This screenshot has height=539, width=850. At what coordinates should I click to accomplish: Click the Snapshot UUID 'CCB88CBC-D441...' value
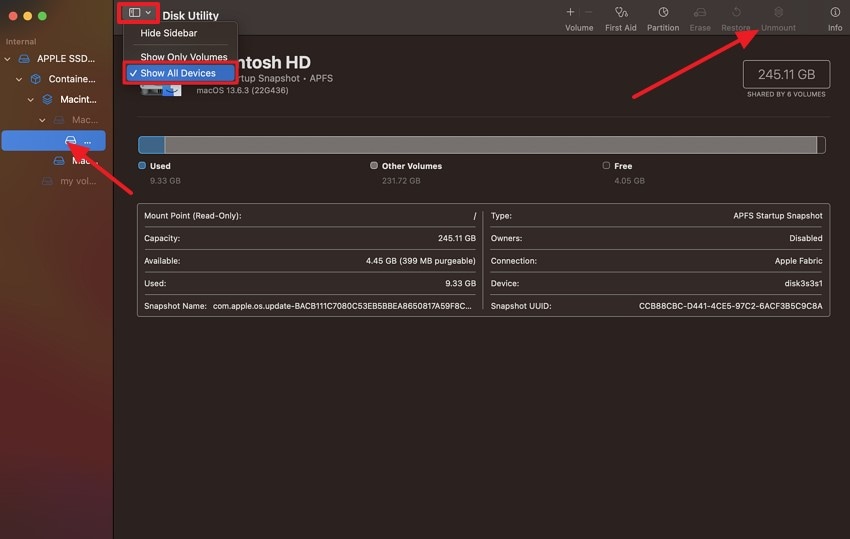(x=730, y=306)
